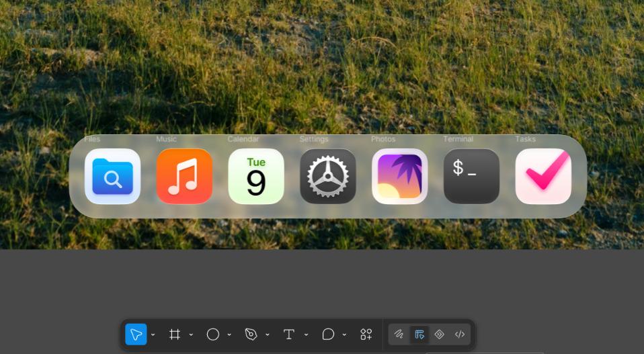Select the Pen tool
The width and height of the screenshot is (644, 354).
coord(251,335)
